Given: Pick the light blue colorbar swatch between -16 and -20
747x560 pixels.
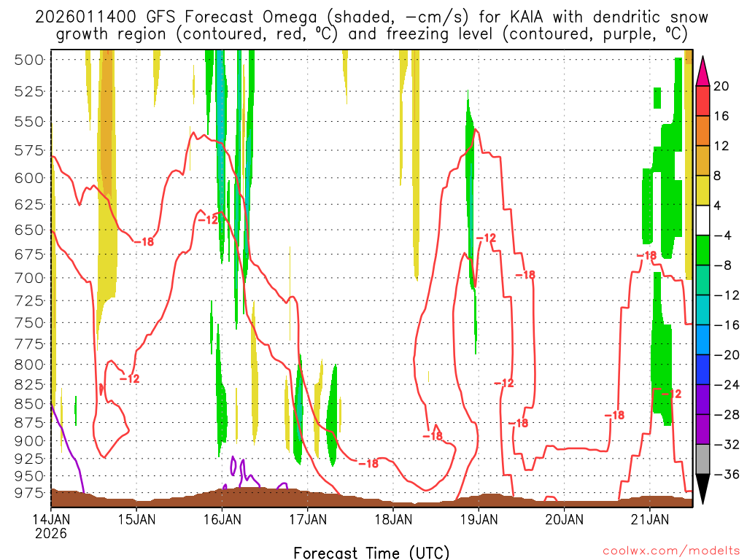Looking at the screenshot, I should pos(703,340).
